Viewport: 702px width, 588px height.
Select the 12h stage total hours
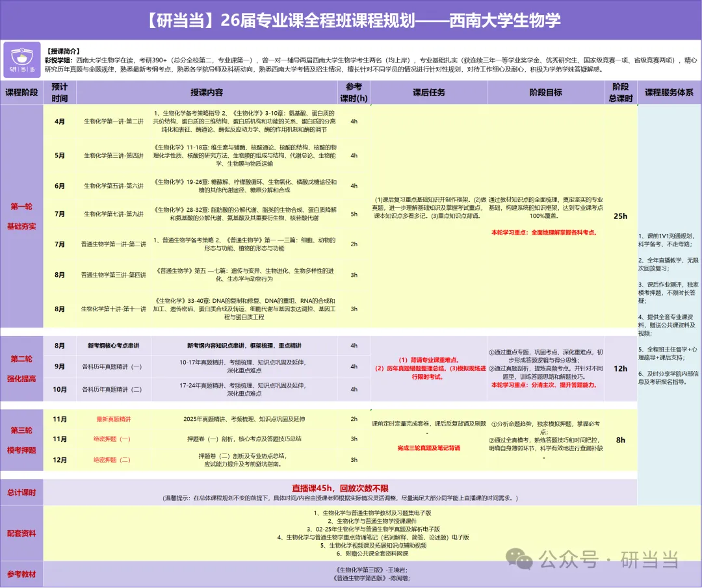tap(621, 369)
